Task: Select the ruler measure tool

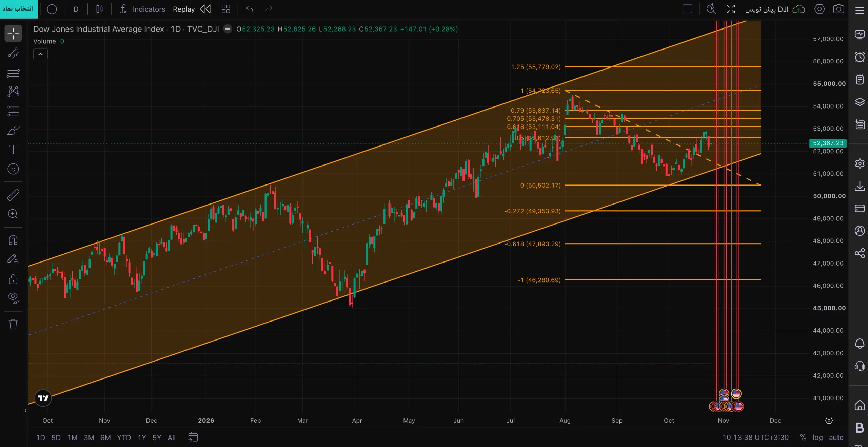Action: (x=13, y=195)
